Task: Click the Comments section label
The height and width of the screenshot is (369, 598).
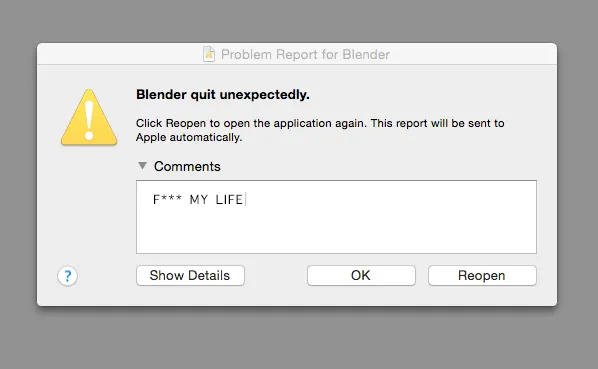Action: [x=187, y=167]
